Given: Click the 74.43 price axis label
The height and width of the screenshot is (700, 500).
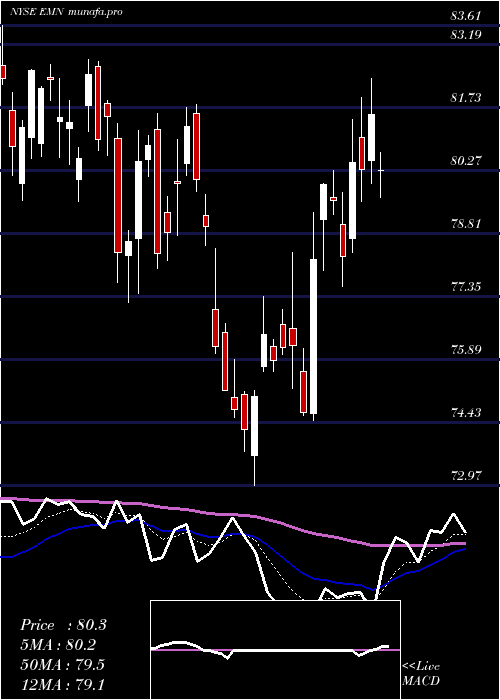Looking at the screenshot, I should tap(466, 412).
